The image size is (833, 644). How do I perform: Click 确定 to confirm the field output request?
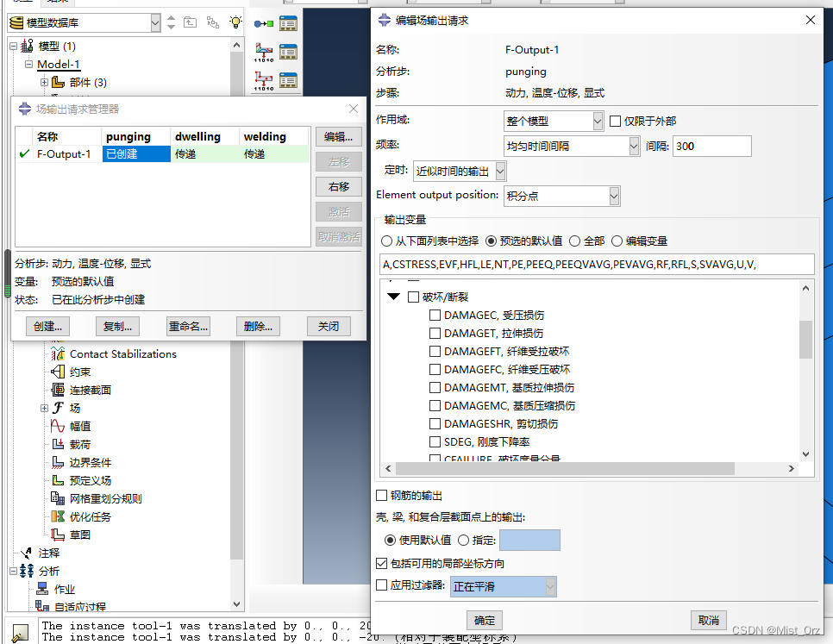click(x=484, y=620)
